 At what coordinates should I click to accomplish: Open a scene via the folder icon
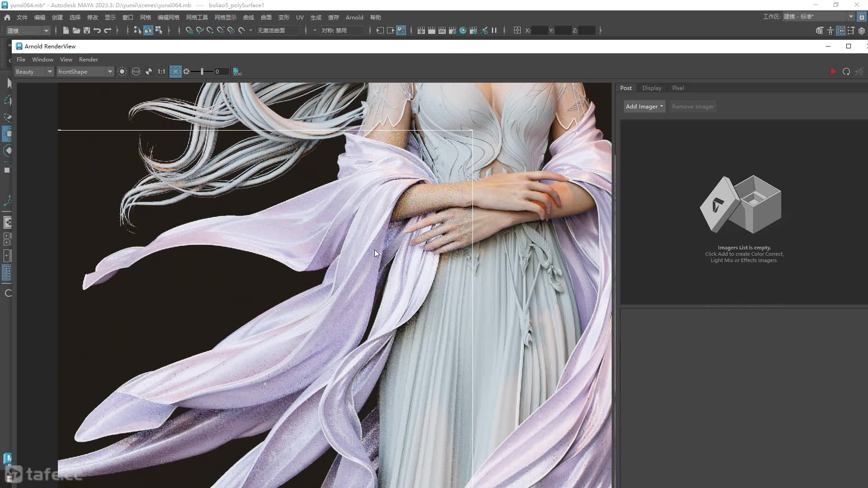click(x=76, y=30)
